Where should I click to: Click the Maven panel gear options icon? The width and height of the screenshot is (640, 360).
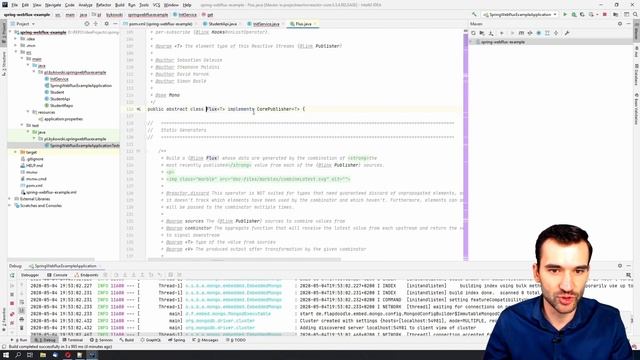[620, 24]
